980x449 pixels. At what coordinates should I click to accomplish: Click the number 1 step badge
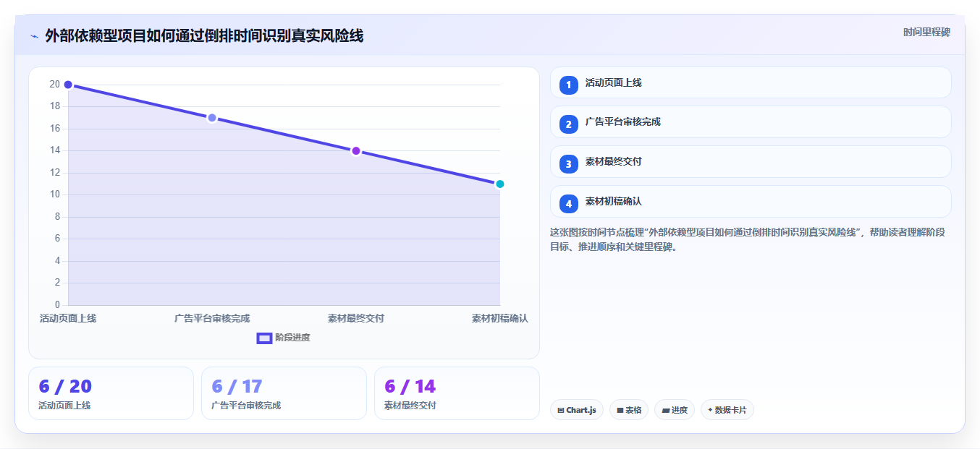tap(568, 85)
